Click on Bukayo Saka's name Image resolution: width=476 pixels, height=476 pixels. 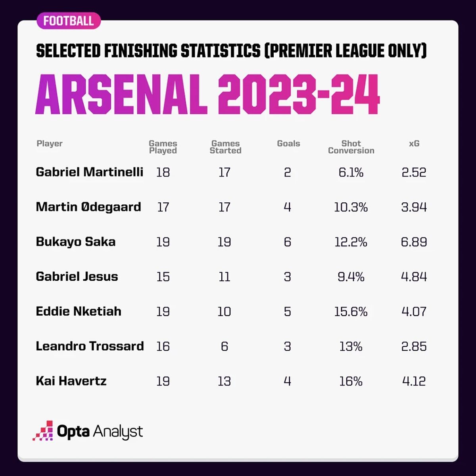point(76,242)
